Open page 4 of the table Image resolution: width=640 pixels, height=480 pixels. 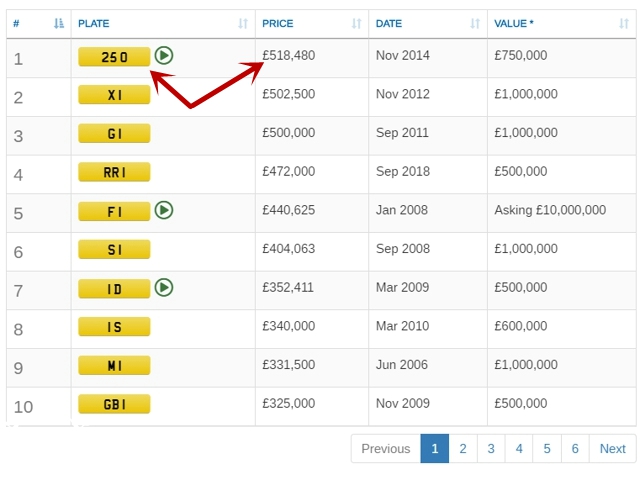(x=519, y=449)
